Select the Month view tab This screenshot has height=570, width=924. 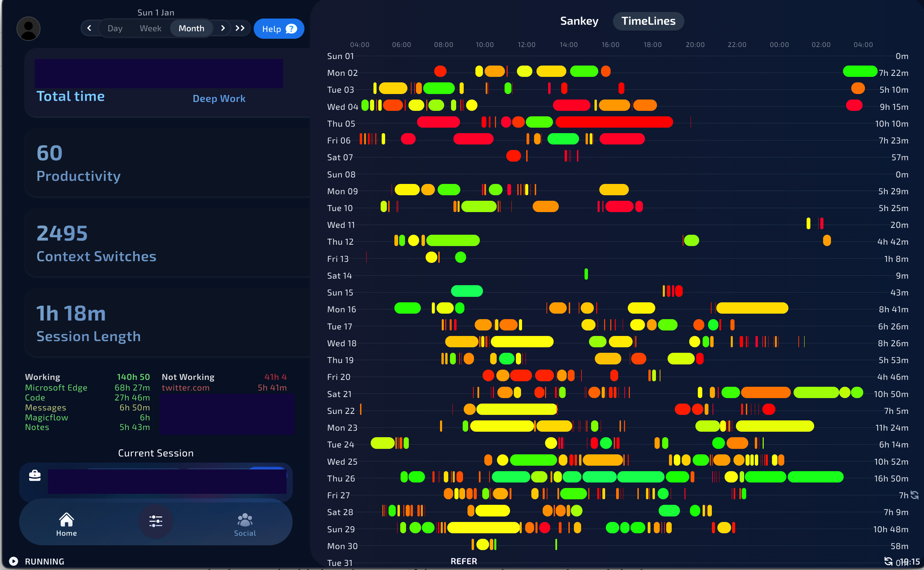(191, 28)
